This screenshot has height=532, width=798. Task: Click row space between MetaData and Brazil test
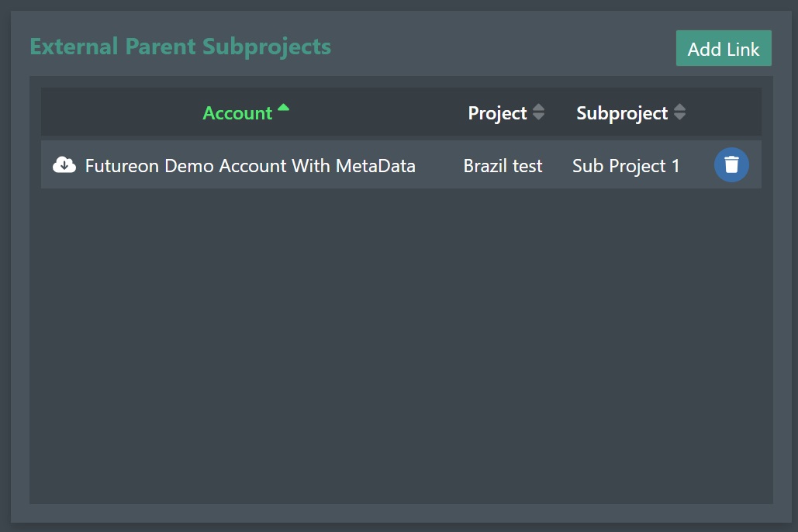(439, 166)
